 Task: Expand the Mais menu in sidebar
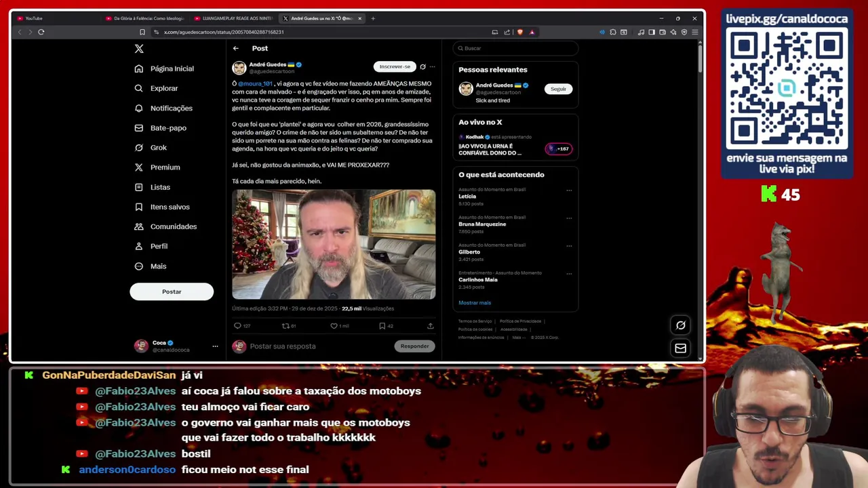(151, 266)
